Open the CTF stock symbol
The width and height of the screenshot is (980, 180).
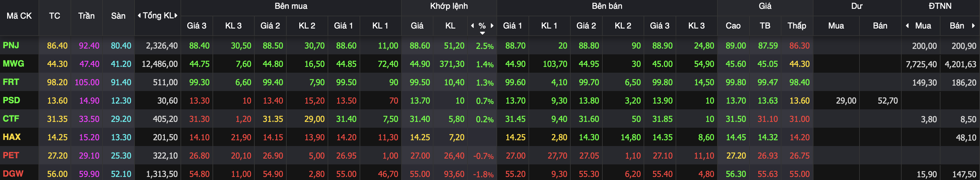pos(11,119)
